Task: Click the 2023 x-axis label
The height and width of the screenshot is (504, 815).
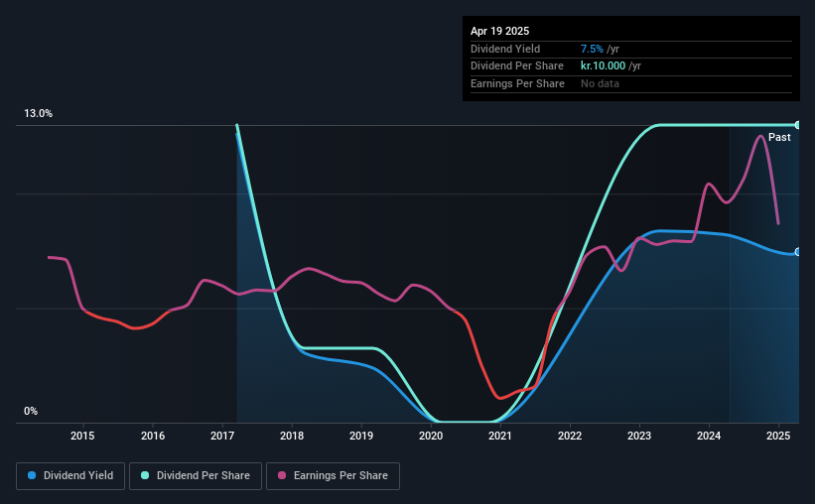Action: point(639,436)
